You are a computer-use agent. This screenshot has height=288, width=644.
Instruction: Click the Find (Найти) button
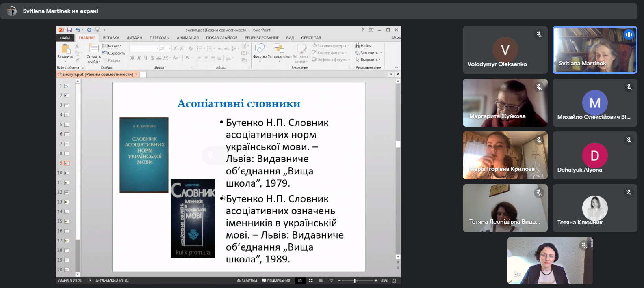coord(364,46)
